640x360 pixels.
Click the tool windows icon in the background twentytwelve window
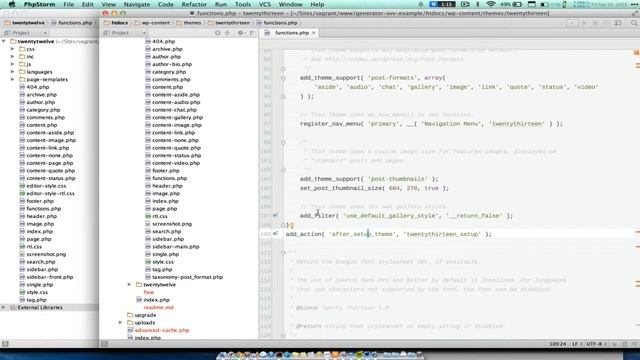coord(5,344)
